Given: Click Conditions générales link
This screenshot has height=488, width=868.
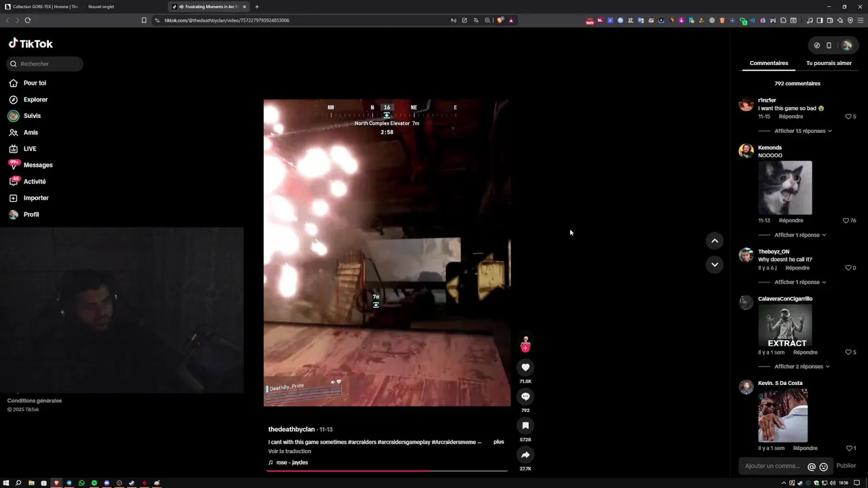Looking at the screenshot, I should click(x=35, y=401).
